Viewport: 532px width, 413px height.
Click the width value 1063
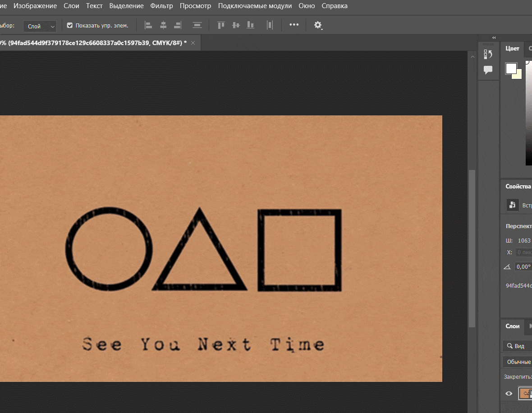click(x=524, y=240)
